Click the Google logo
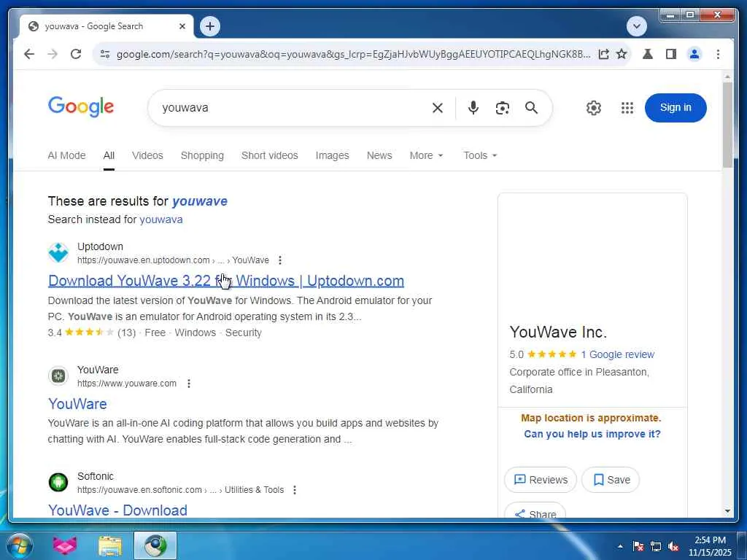 point(81,106)
